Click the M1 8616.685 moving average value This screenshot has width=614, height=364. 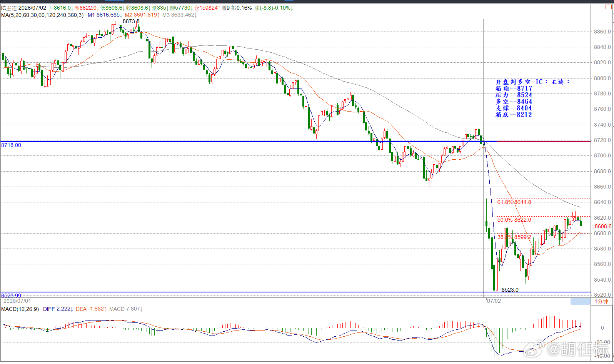[x=105, y=15]
